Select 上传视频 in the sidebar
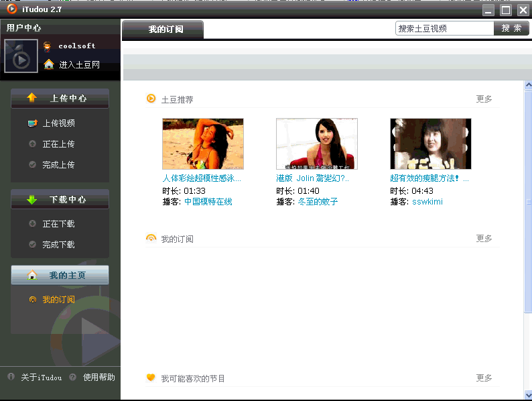532x401 pixels. (x=59, y=123)
